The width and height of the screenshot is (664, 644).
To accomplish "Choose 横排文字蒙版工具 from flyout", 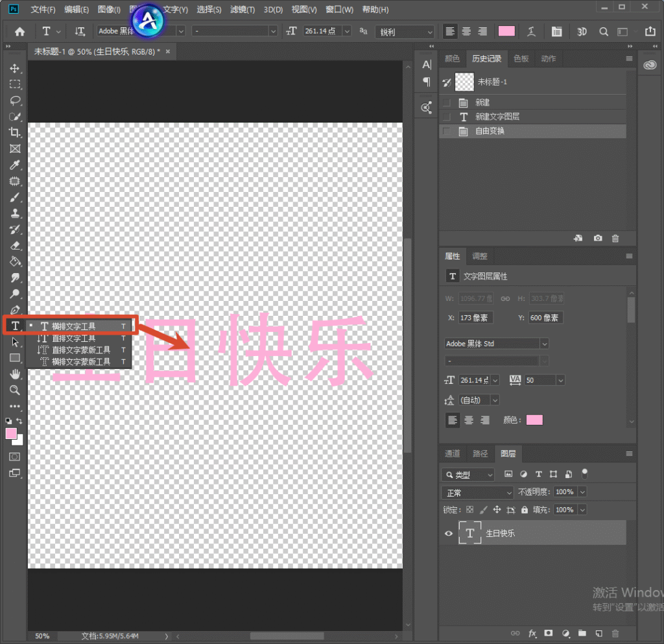I will click(79, 362).
